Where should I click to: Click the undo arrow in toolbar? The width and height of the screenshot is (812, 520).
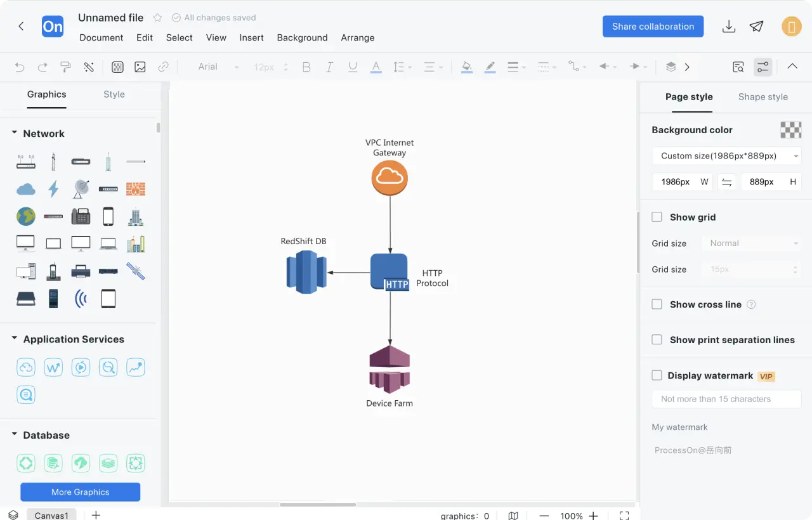click(20, 67)
